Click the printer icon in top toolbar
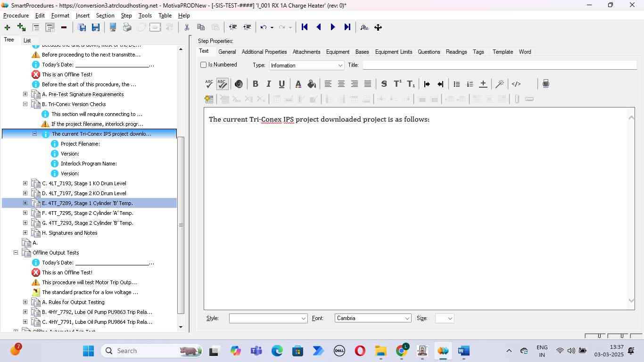The width and height of the screenshot is (644, 362). [127, 27]
